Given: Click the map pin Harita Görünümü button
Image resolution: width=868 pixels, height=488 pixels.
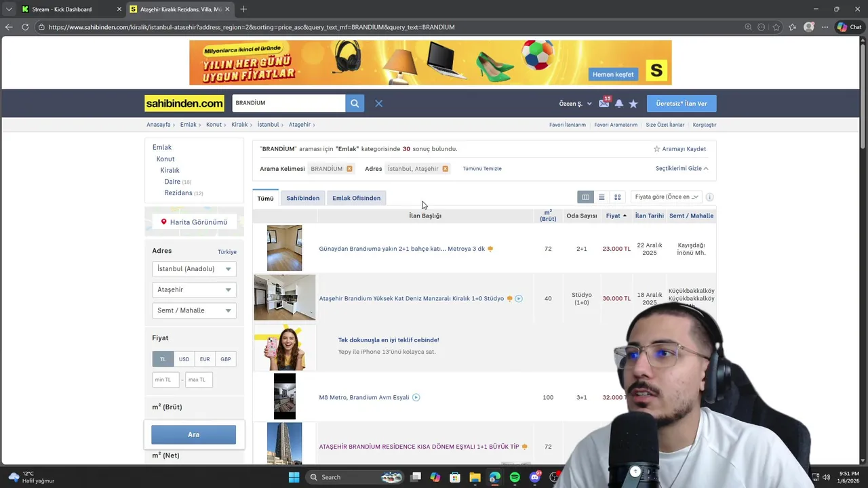Looking at the screenshot, I should click(194, 222).
